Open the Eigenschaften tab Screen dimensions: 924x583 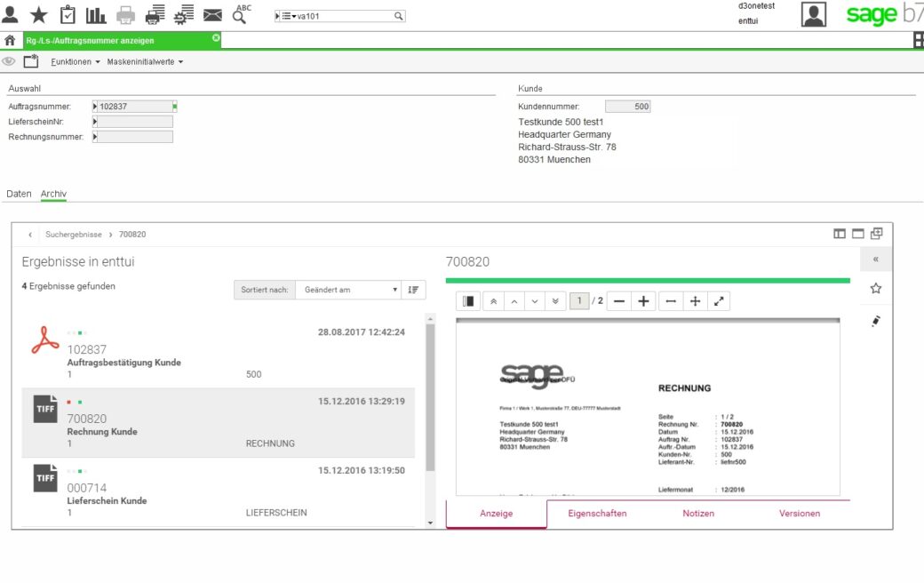[x=597, y=514]
